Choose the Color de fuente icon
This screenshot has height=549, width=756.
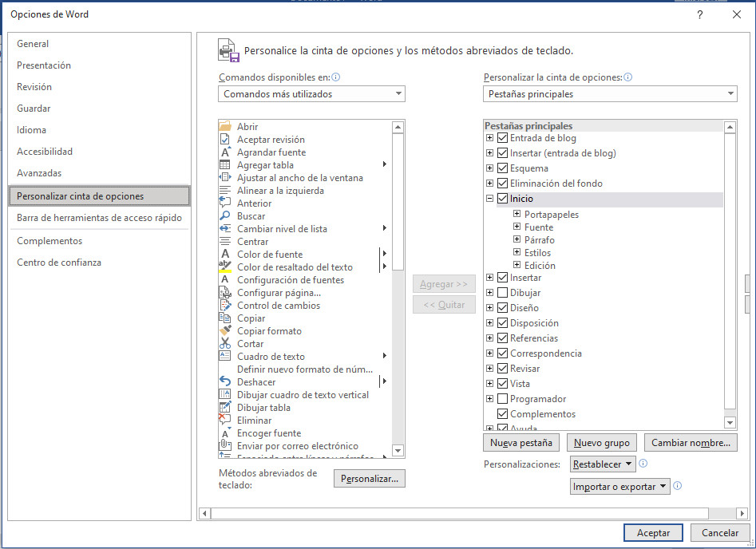tap(225, 255)
